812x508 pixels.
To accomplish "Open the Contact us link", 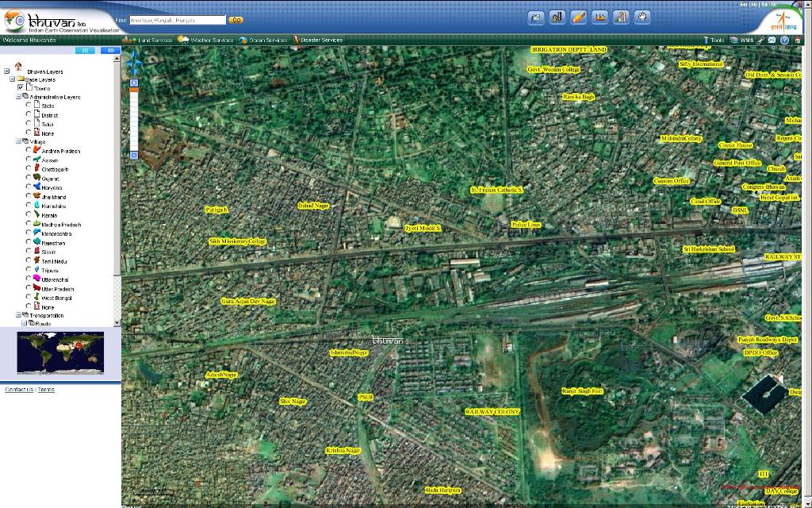I will 19,390.
